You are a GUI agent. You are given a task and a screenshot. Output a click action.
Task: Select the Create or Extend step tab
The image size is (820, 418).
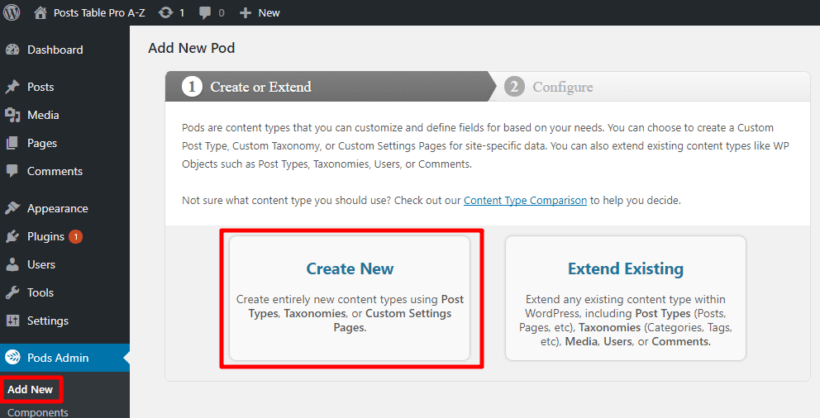(x=331, y=86)
